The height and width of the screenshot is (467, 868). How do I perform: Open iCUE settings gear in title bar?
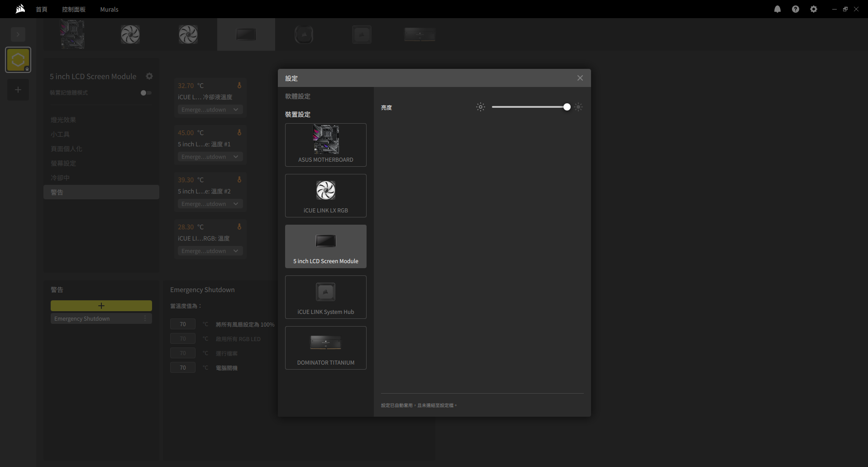[814, 9]
